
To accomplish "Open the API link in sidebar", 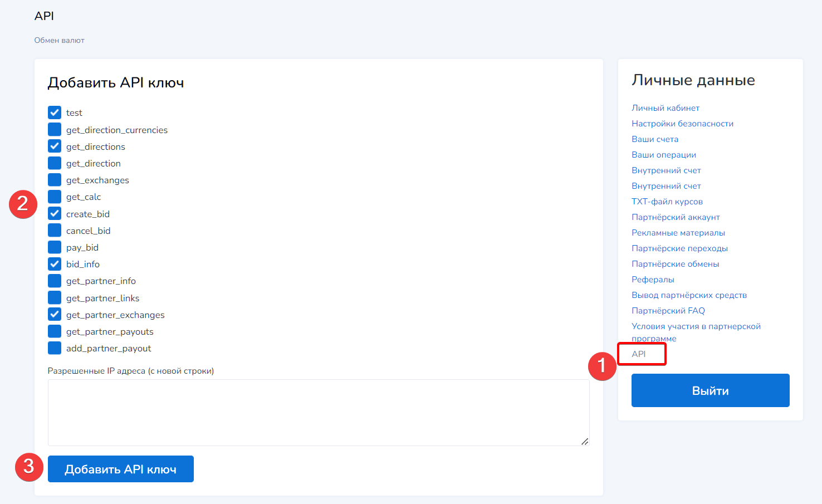I will (639, 354).
